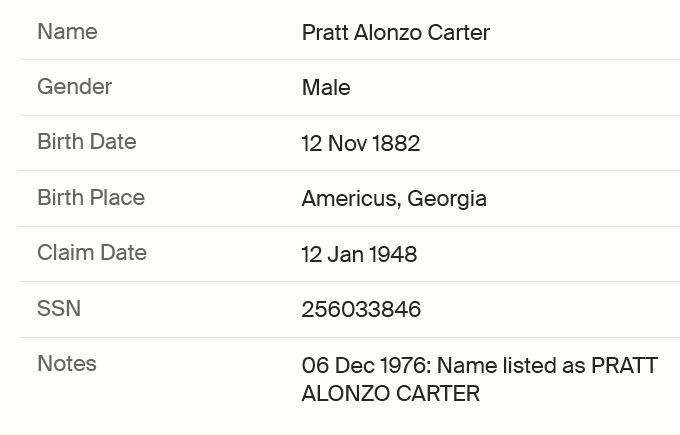Image resolution: width=680 pixels, height=435 pixels.
Task: Click the Male gender value
Action: [326, 87]
